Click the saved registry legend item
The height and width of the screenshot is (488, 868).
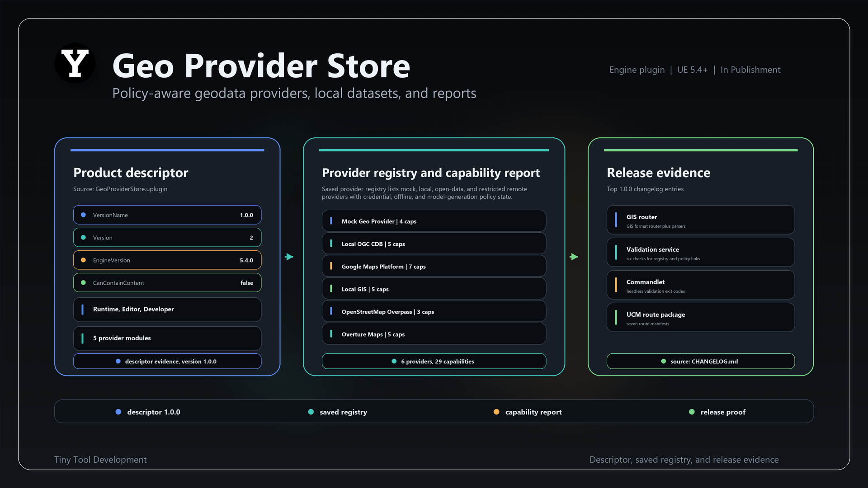tap(337, 412)
